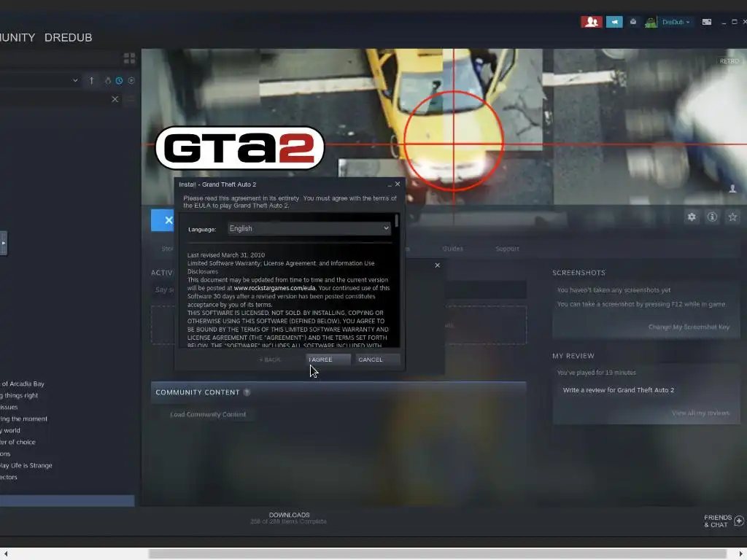Viewport: 747px width, 560px height.
Task: Open the Support tab
Action: click(507, 249)
